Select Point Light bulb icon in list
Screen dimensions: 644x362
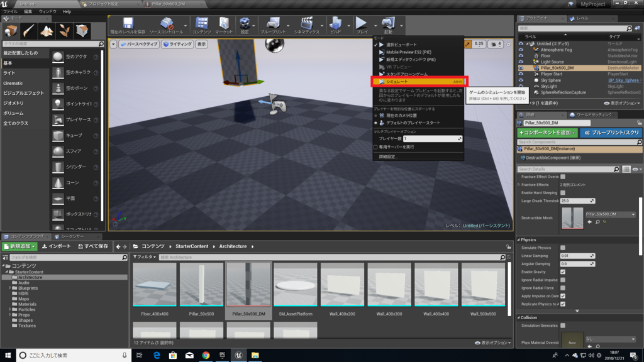58,104
